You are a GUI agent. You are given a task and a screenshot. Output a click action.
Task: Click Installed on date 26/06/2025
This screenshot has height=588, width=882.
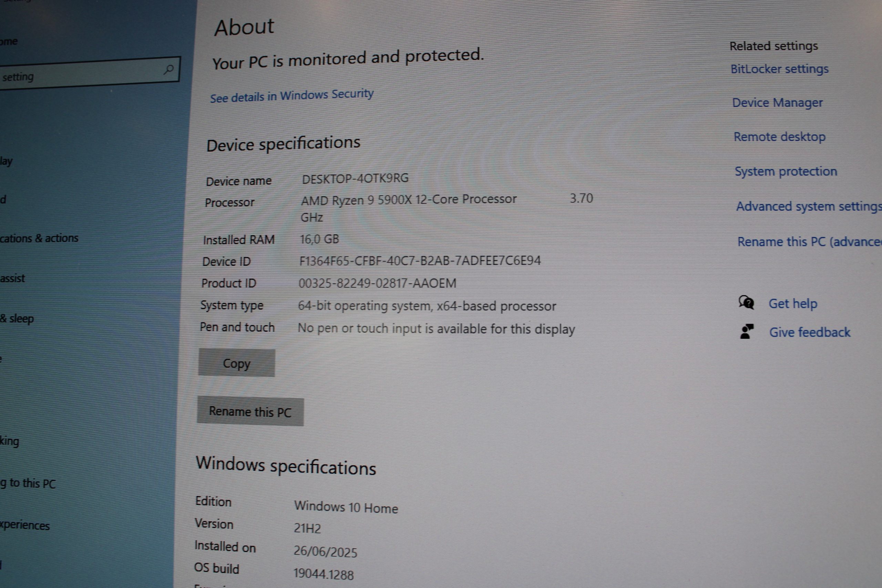(x=325, y=551)
